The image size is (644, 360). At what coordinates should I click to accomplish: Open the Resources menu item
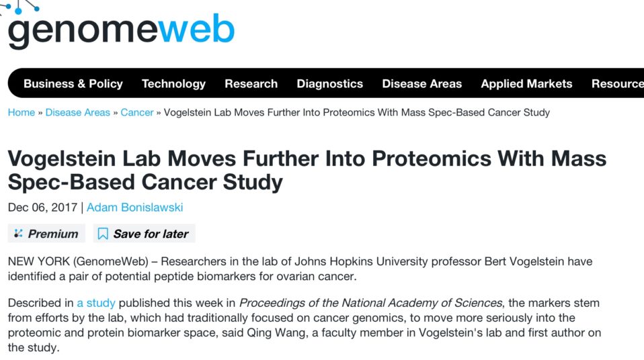click(616, 84)
